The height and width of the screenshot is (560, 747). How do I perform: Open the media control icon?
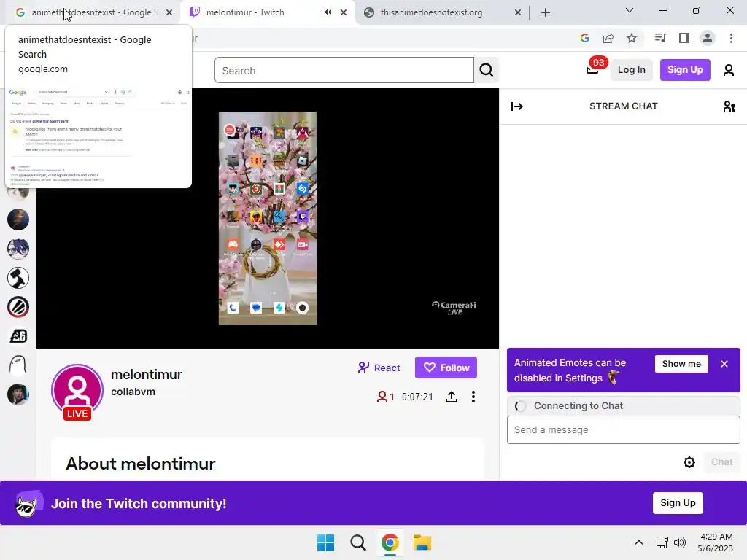click(660, 38)
